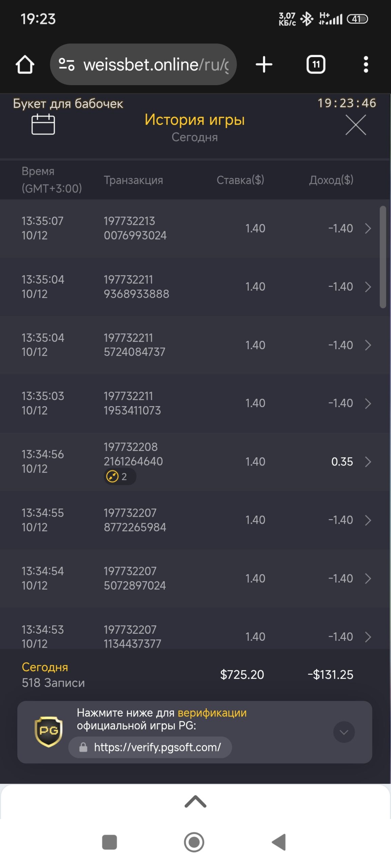Open site settings icon in address bar
This screenshot has height=868, width=391.
click(x=67, y=64)
